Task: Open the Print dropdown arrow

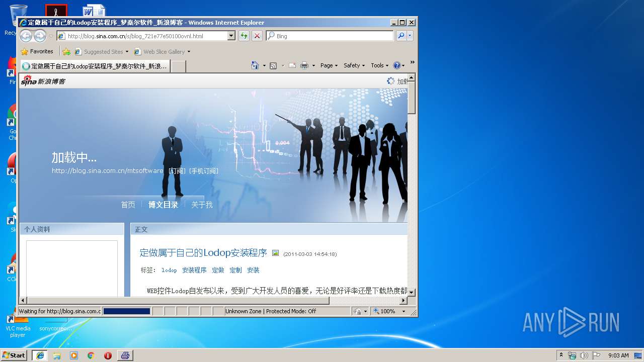Action: 313,65
